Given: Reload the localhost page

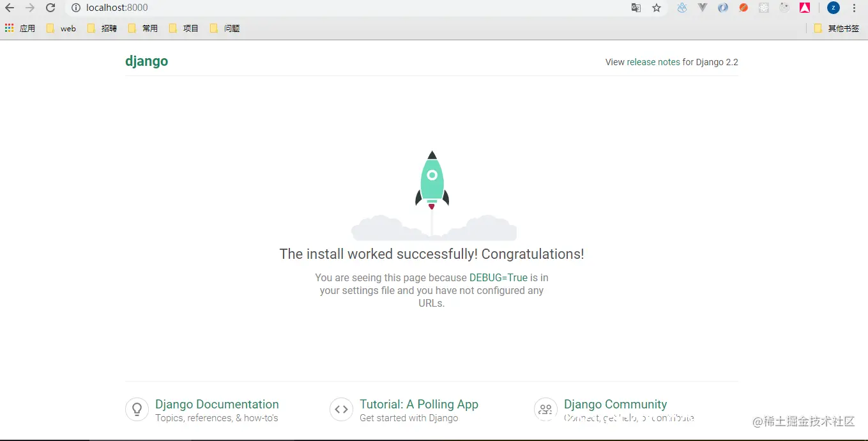Looking at the screenshot, I should pyautogui.click(x=50, y=8).
